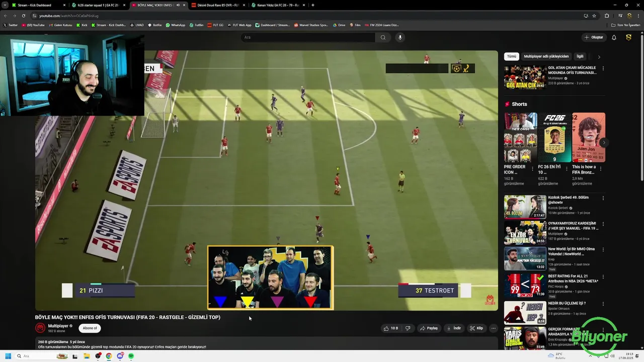Open a new browser tab
644x362 pixels.
[x=313, y=5]
